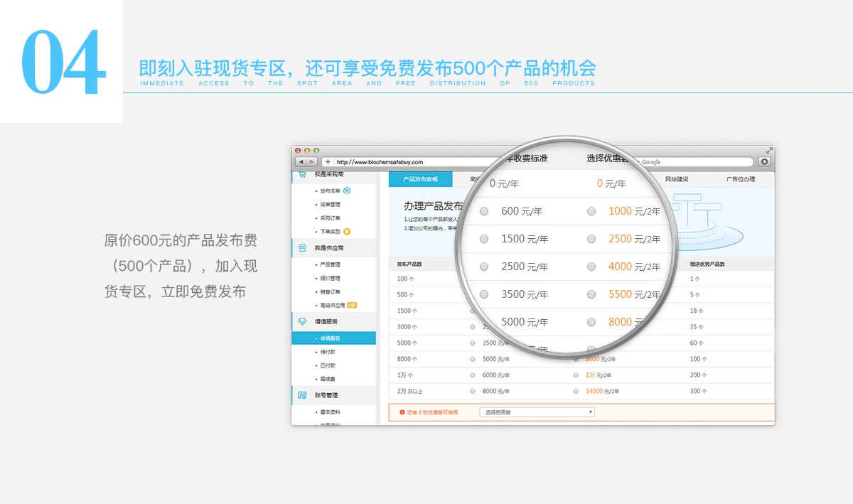Select the 1500 元/年 radio button
This screenshot has height=504, width=853.
(484, 239)
